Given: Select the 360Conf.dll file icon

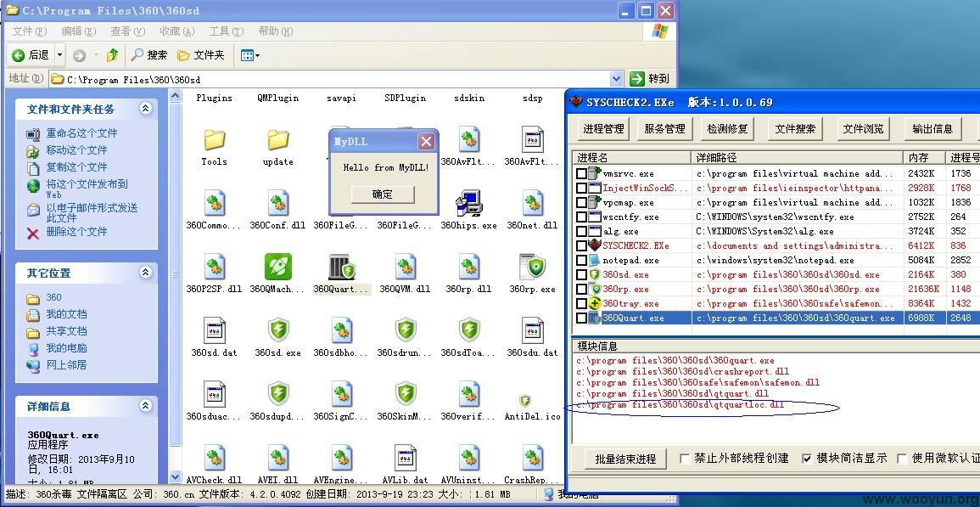Looking at the screenshot, I should point(278,204).
